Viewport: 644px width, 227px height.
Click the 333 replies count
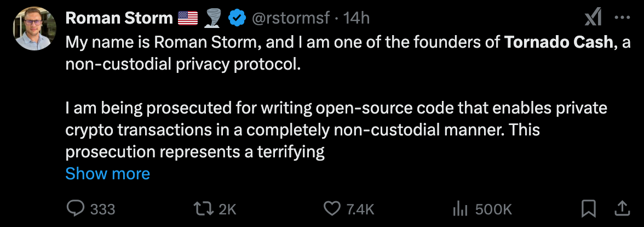102,209
